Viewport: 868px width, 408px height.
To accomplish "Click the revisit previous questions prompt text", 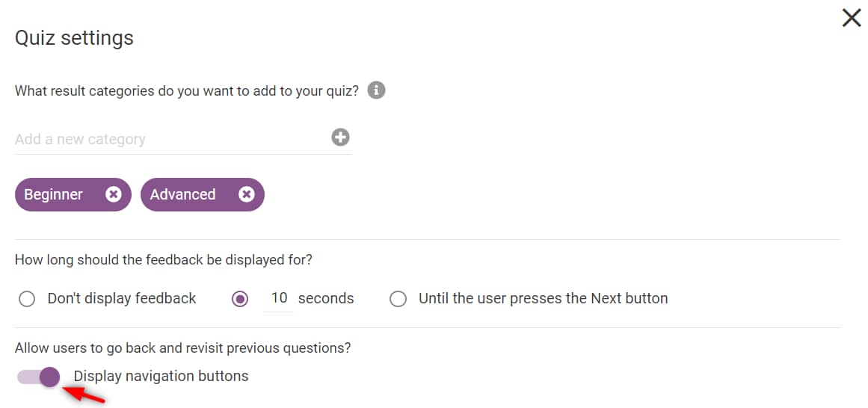I will [x=182, y=348].
